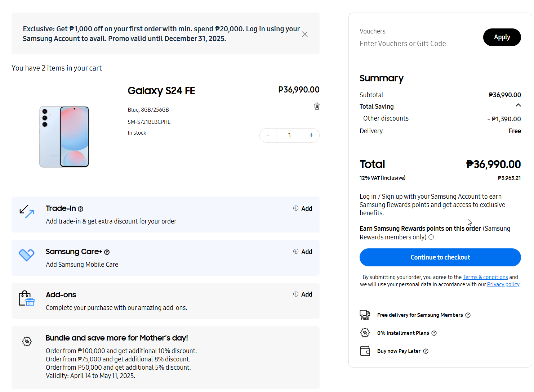Show Samsung Rewards points info icon

[x=431, y=237]
